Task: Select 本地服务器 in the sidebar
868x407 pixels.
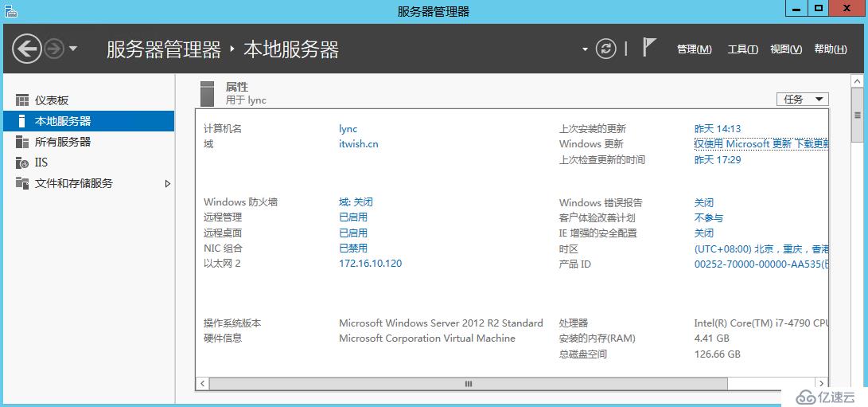Action: tap(88, 121)
